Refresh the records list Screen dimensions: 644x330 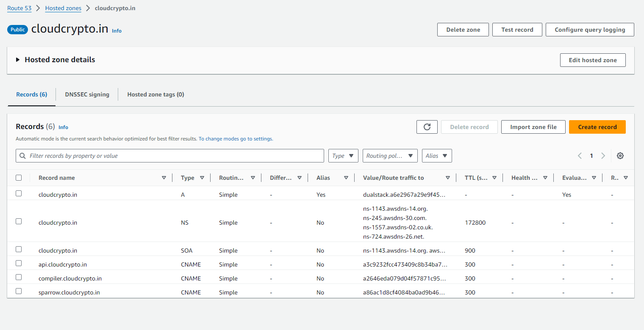pyautogui.click(x=427, y=127)
